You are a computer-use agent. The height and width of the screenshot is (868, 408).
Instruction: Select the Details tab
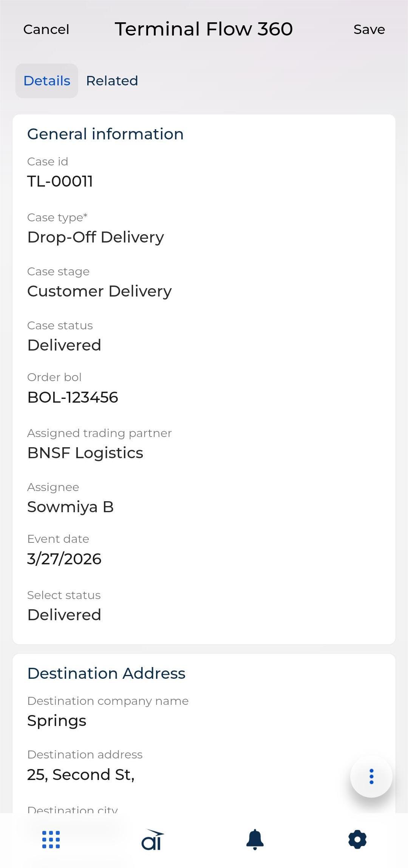47,81
